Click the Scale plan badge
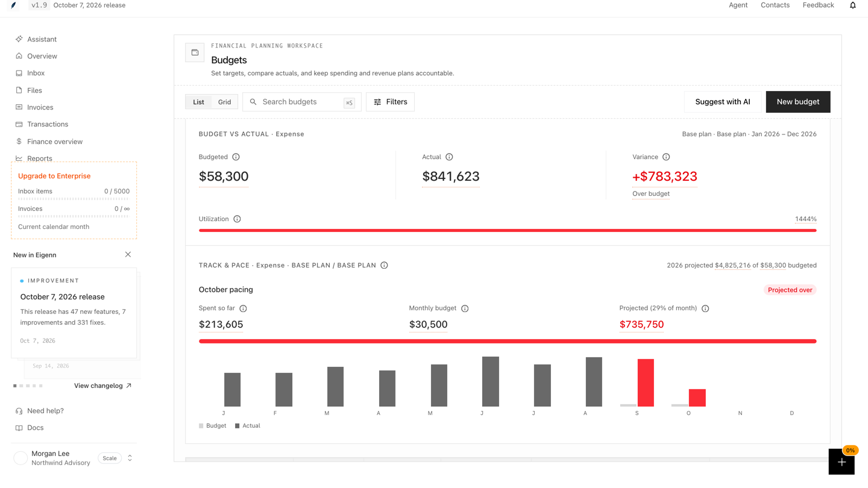The width and height of the screenshot is (868, 488). pos(110,458)
